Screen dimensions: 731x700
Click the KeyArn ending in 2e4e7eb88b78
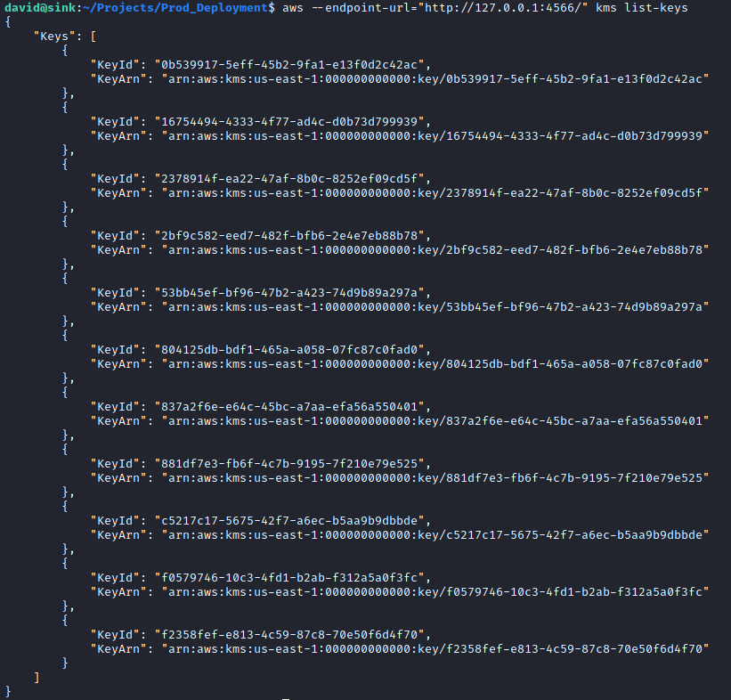click(x=435, y=250)
